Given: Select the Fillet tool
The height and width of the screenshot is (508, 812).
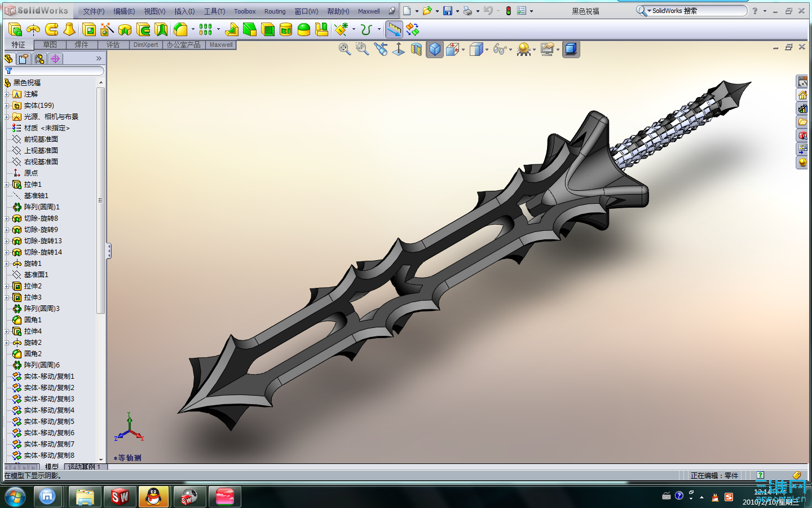Looking at the screenshot, I should click(180, 29).
